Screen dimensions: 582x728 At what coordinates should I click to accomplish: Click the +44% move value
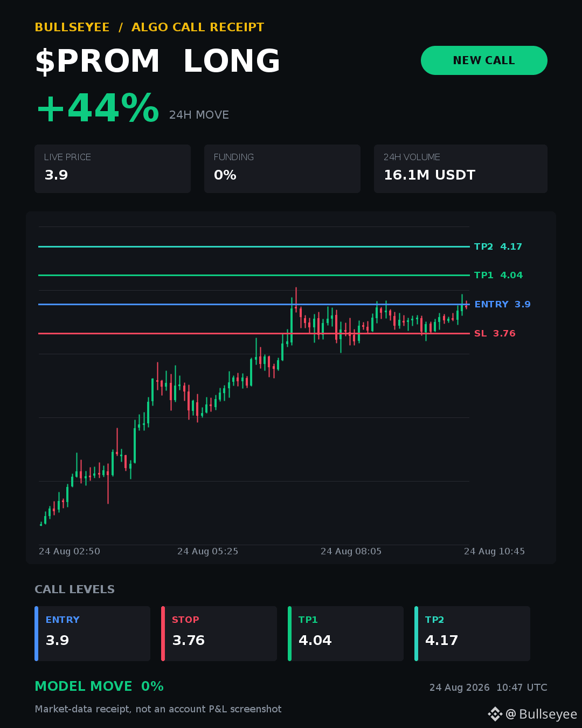(98, 108)
